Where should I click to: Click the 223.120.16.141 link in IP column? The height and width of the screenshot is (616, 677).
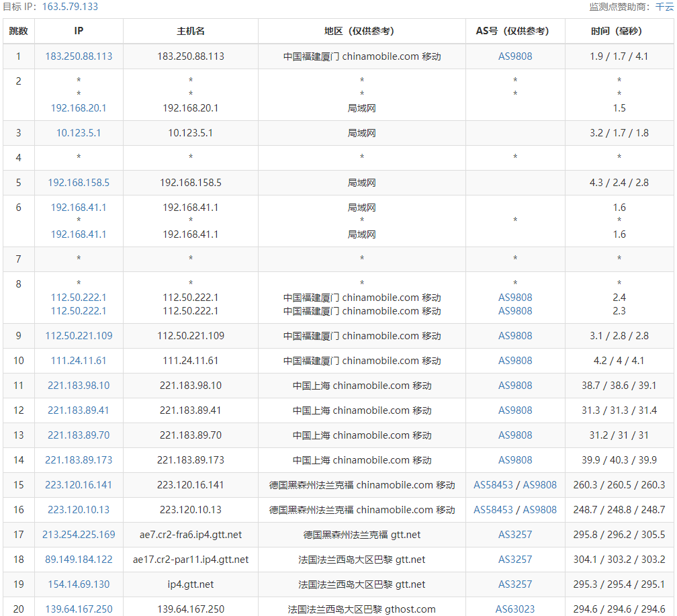coord(79,485)
